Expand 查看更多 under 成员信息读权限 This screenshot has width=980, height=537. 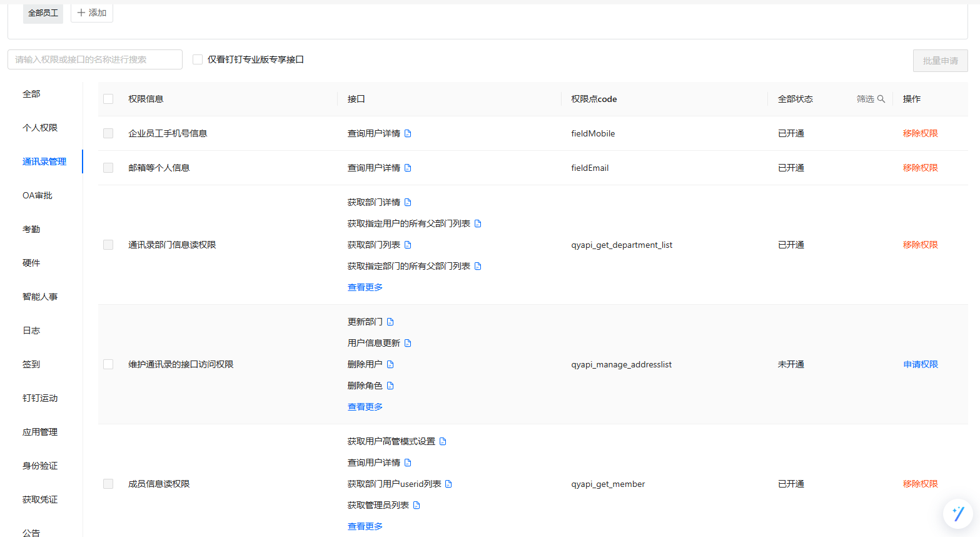[x=365, y=526]
